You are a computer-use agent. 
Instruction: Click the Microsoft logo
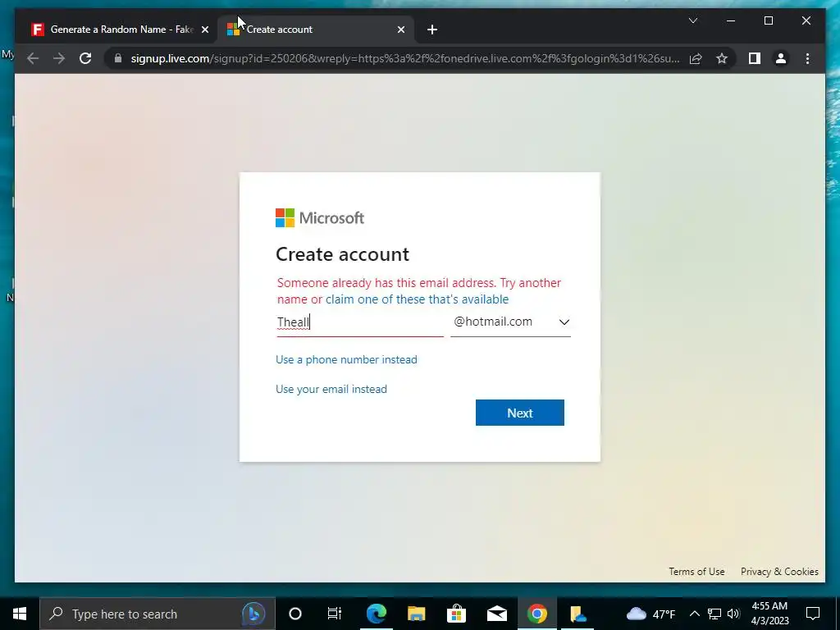point(320,218)
